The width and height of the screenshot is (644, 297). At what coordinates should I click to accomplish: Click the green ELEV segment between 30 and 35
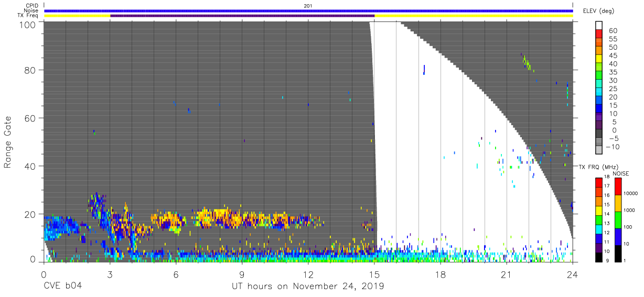point(599,75)
